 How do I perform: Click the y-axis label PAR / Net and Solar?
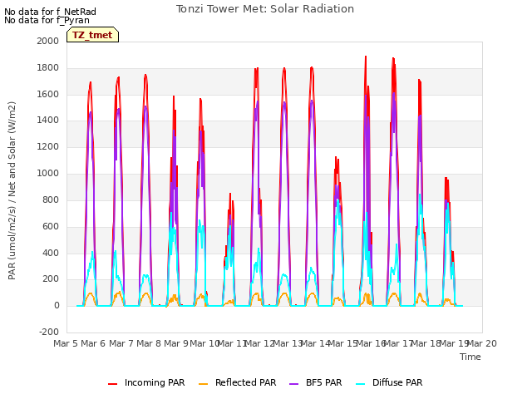[x=12, y=190]
